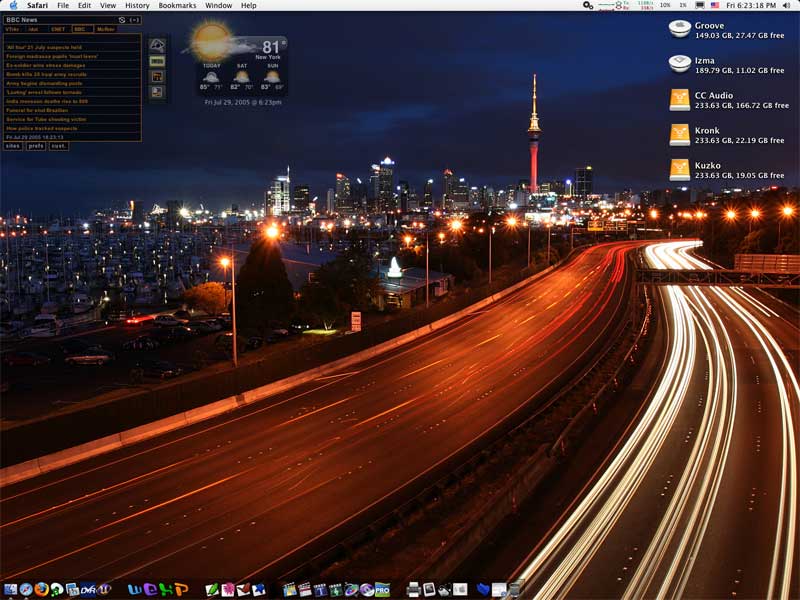The width and height of the screenshot is (800, 600).
Task: Open the Kronk FireWire drive
Action: click(680, 135)
